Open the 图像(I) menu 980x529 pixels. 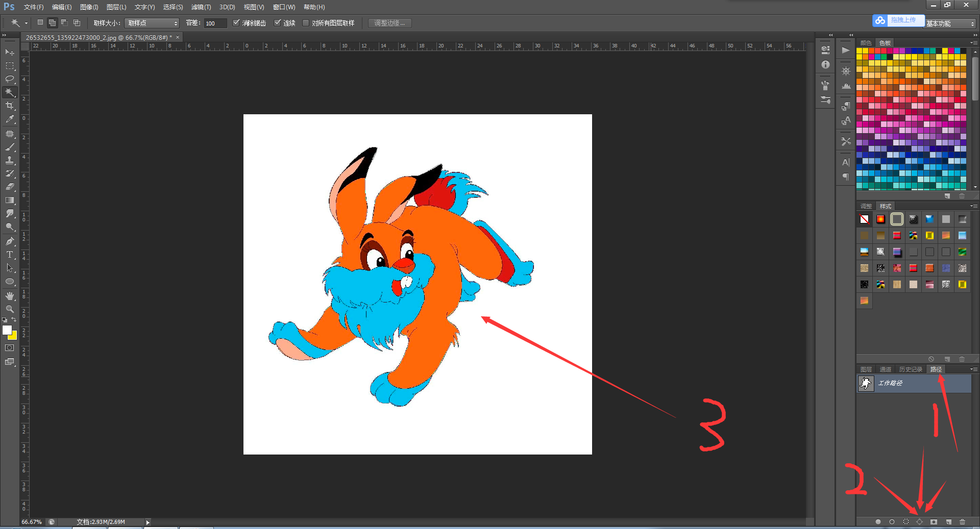pyautogui.click(x=89, y=7)
